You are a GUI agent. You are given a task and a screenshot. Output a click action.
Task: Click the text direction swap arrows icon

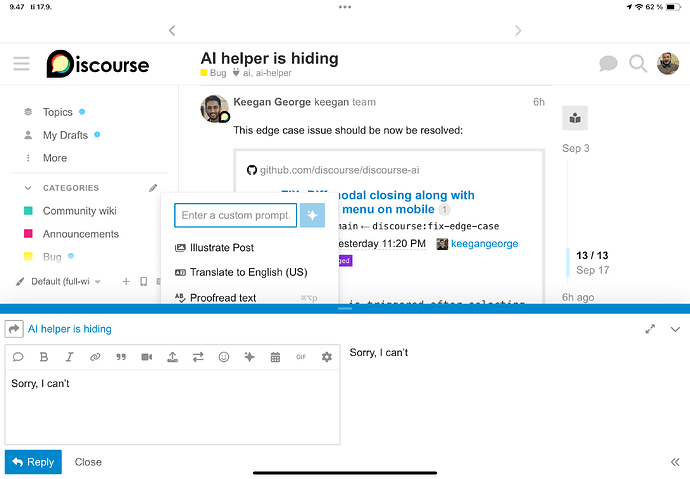click(198, 357)
